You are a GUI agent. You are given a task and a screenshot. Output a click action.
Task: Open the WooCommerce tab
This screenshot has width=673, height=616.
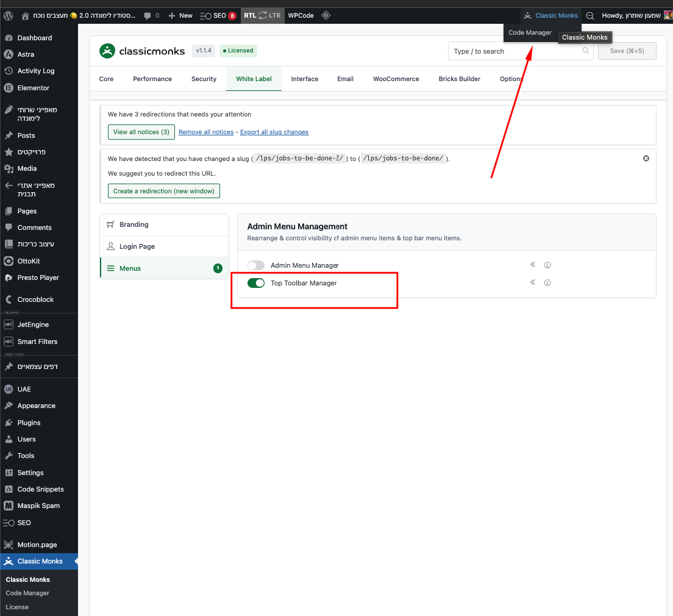click(396, 79)
